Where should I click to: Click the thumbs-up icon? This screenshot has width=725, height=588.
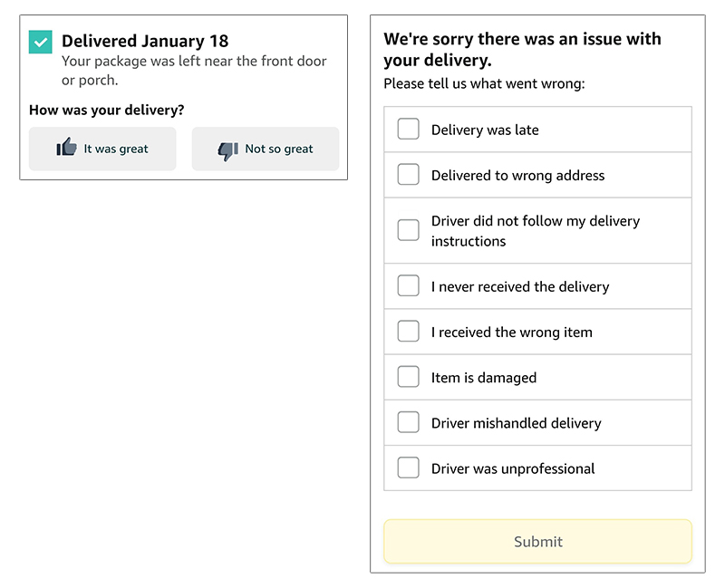pos(66,148)
